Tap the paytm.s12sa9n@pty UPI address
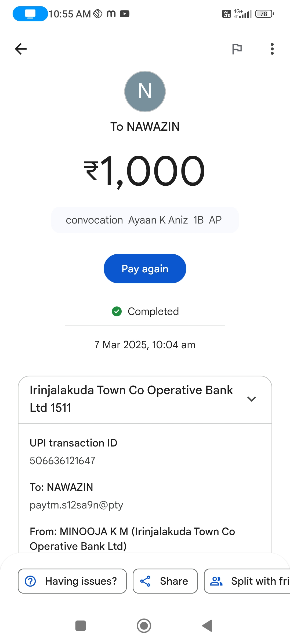290x644 pixels. coord(76,505)
